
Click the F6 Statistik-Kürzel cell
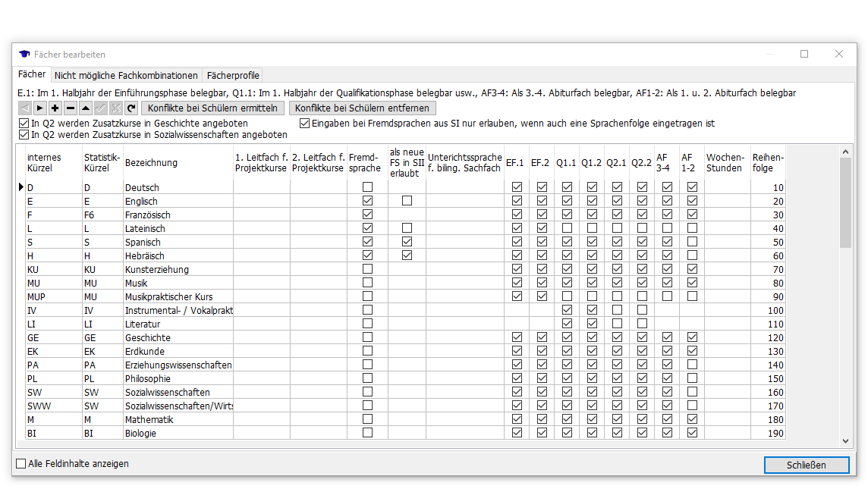click(x=102, y=215)
